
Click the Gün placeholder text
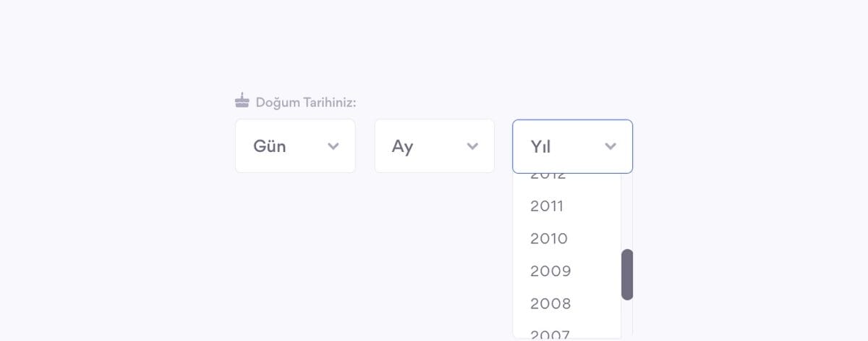270,146
